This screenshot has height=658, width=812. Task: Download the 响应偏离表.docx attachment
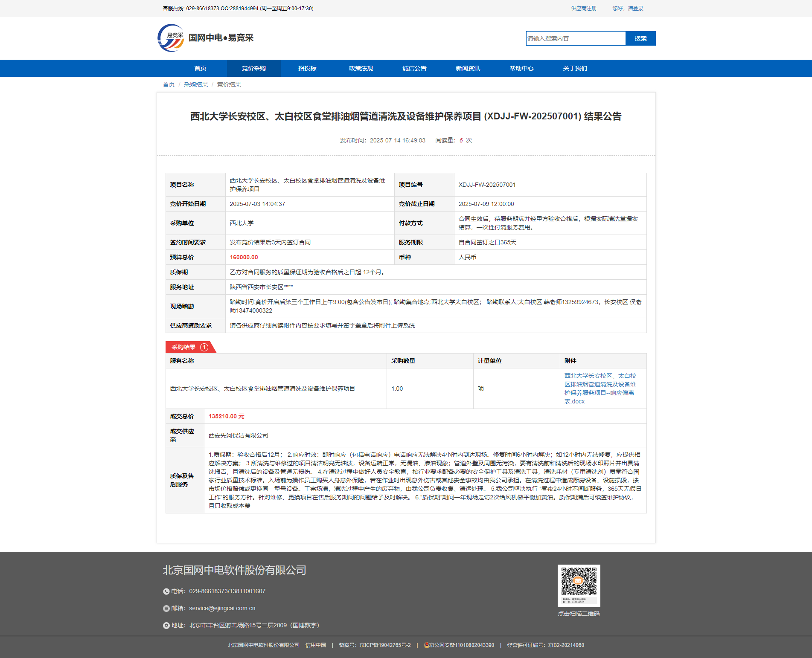click(x=600, y=388)
